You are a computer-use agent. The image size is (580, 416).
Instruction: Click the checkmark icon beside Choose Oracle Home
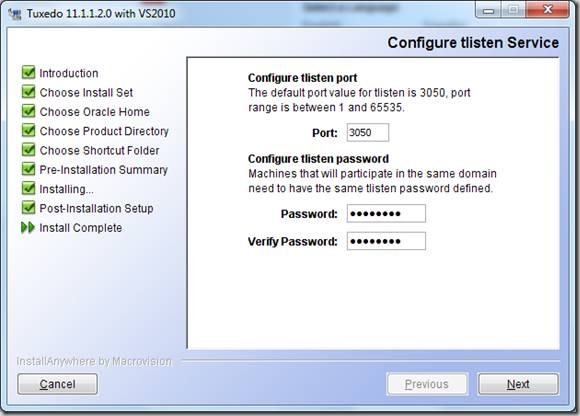coord(28,111)
